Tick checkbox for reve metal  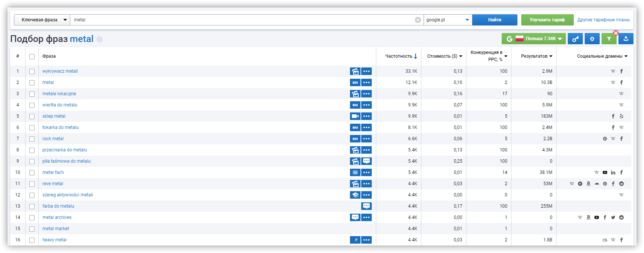coord(32,184)
